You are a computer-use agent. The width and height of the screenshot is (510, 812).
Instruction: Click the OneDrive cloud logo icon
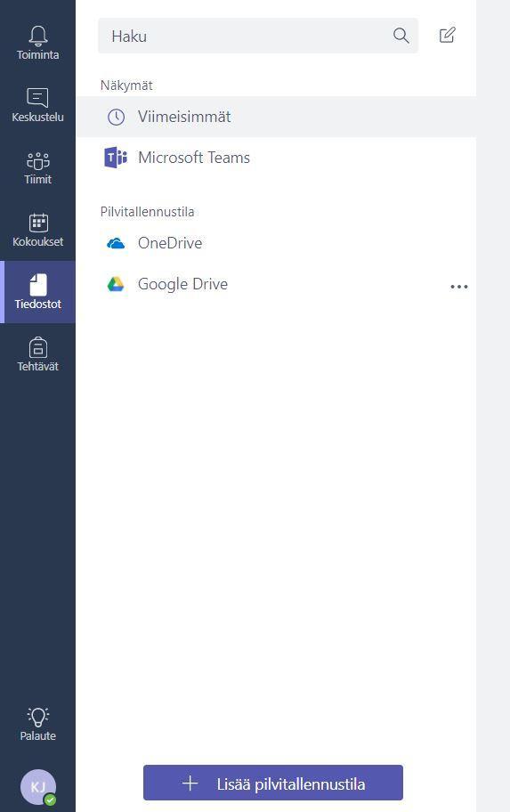116,243
